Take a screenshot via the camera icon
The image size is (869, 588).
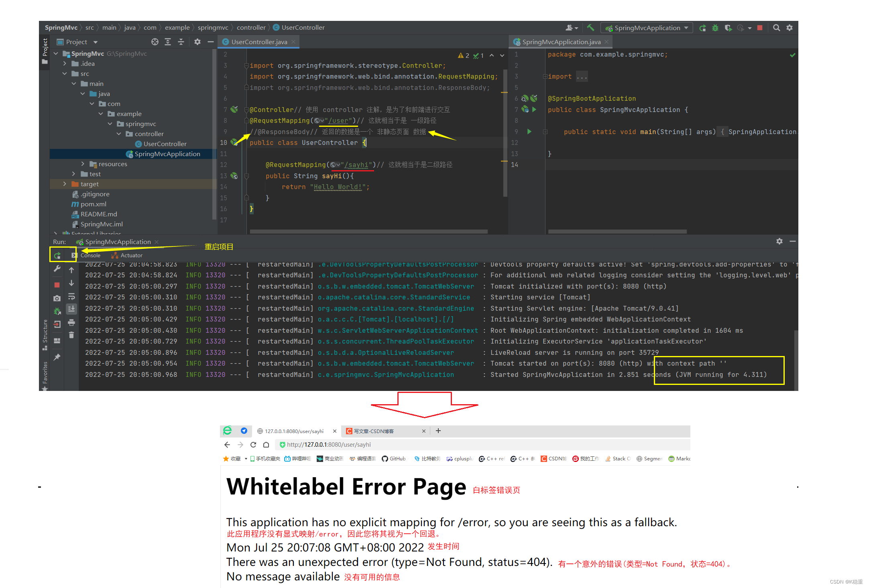(57, 298)
